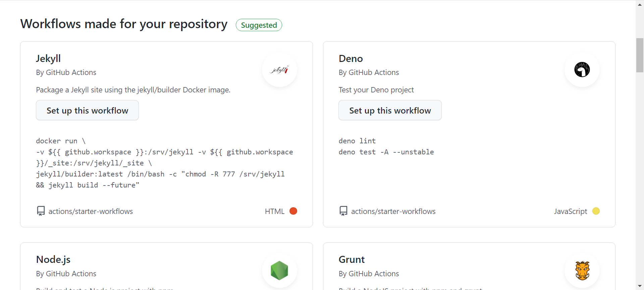Click the Node.js card title
Viewport: 644px width, 290px height.
pyautogui.click(x=53, y=260)
